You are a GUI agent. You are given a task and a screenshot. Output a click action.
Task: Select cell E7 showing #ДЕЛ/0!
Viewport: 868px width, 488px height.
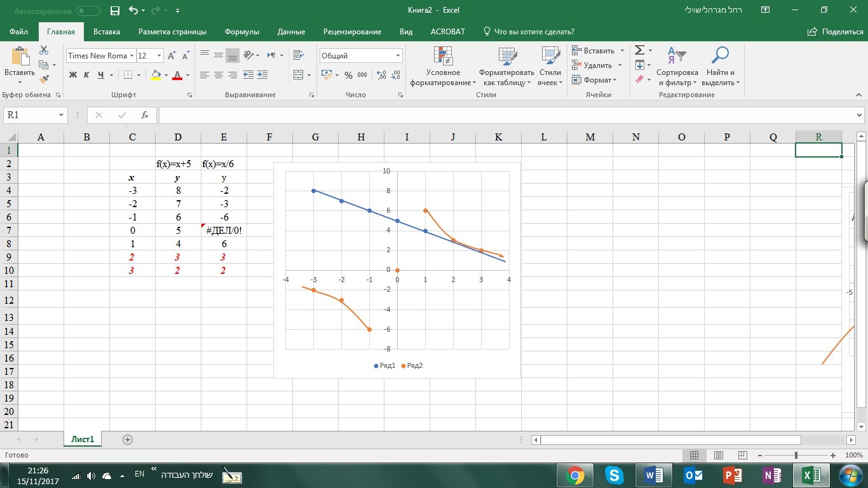point(224,230)
